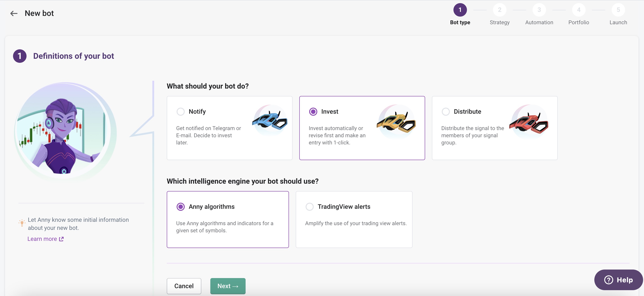Viewport: 644px width, 296px height.
Task: Click the Next button to continue
Action: (x=227, y=286)
